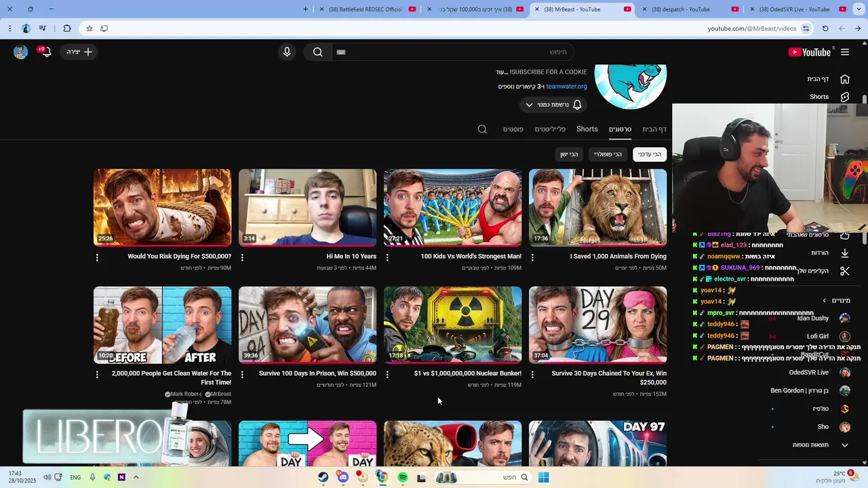868x488 pixels.
Task: Open options menu for 'Would You Risk Dying'
Action: tap(97, 258)
